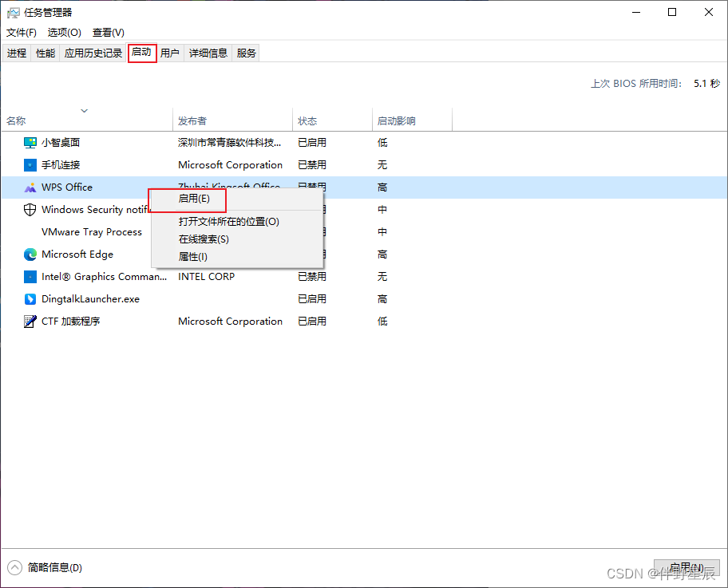Click the Task Manager title bar icon
The height and width of the screenshot is (588, 728).
[14, 13]
